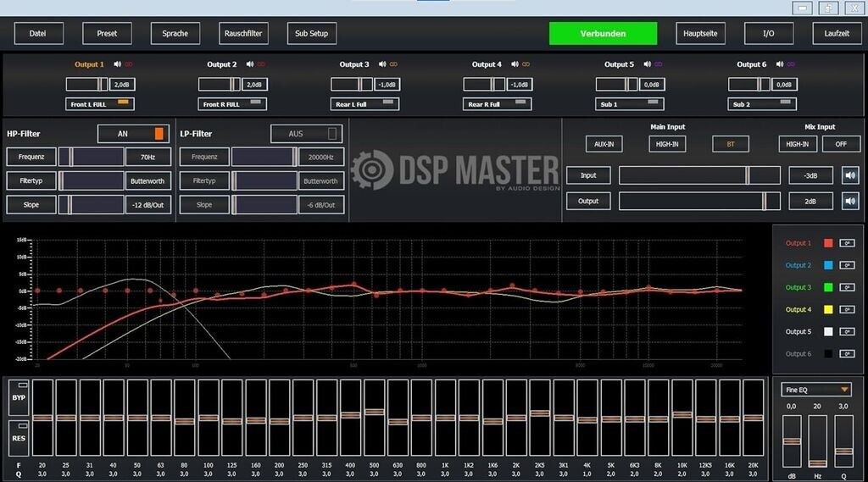868x482 pixels.
Task: Click the Sub Setup button
Action: 311,34
